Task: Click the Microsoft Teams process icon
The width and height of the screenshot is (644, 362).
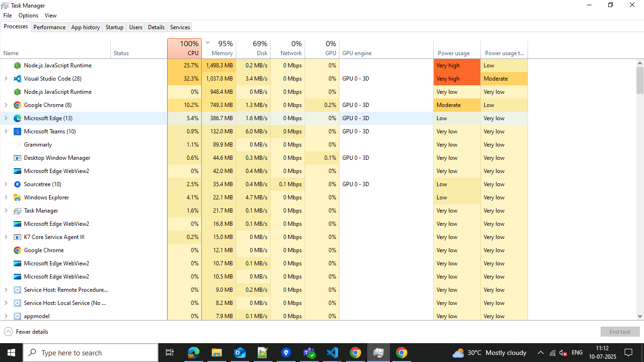Action: [x=17, y=132]
